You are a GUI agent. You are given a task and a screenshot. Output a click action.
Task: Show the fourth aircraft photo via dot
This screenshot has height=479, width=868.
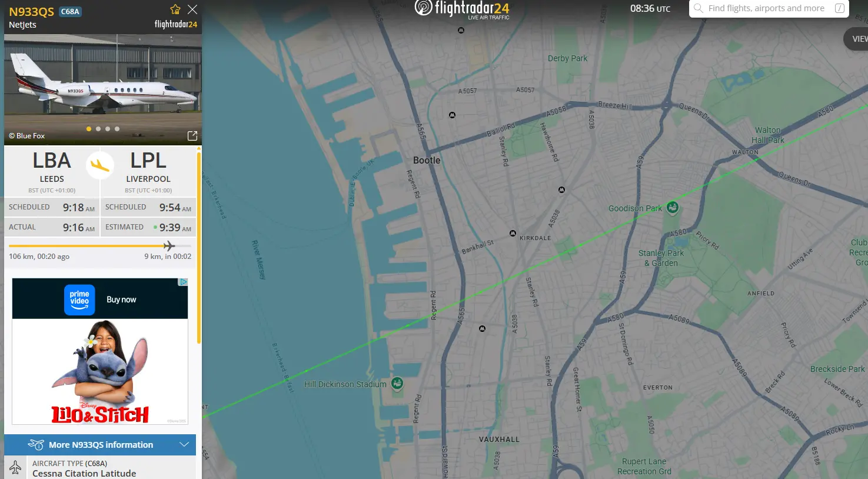tap(117, 129)
